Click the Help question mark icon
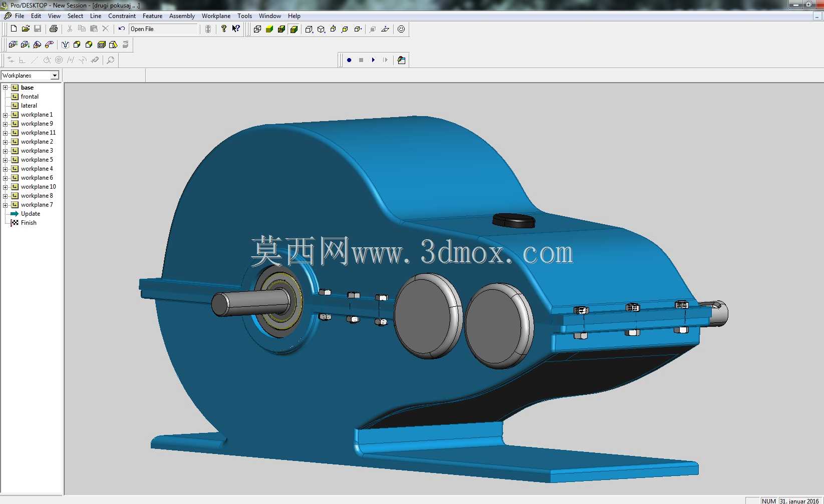824x504 pixels. point(224,29)
